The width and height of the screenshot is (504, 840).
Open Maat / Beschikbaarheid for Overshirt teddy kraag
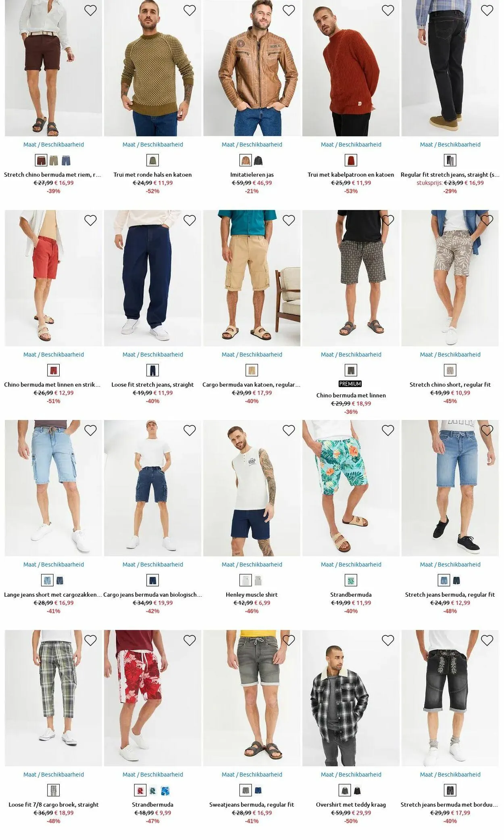coord(351,774)
